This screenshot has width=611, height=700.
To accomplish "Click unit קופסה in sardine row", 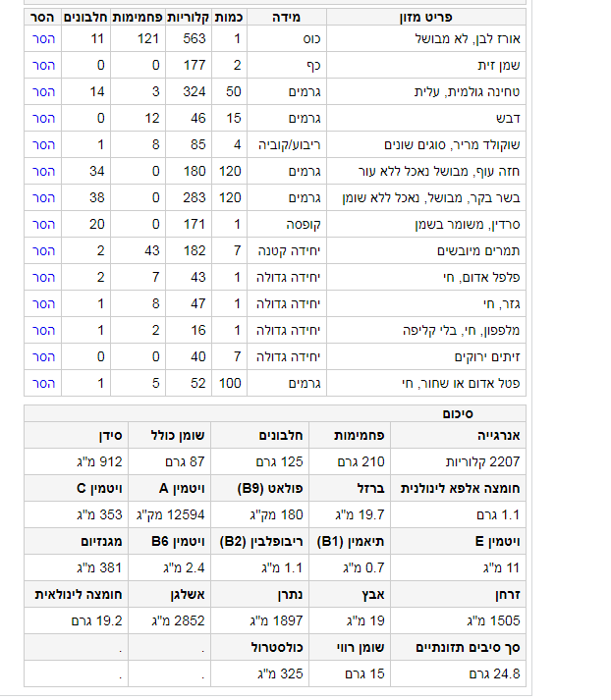I will (304, 224).
